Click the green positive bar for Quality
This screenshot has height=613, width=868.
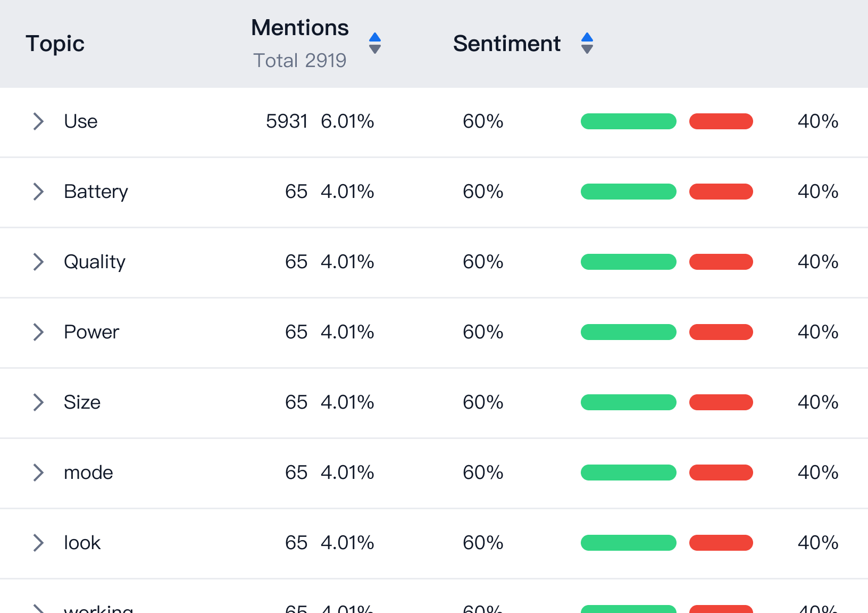click(x=628, y=262)
